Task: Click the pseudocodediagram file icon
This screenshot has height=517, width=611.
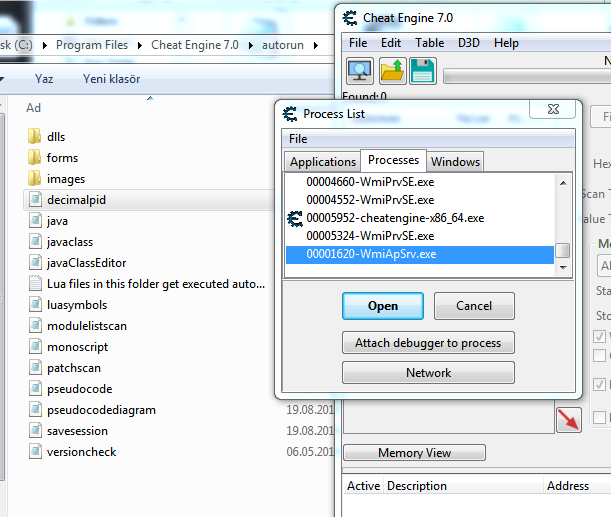Action: pos(35,410)
